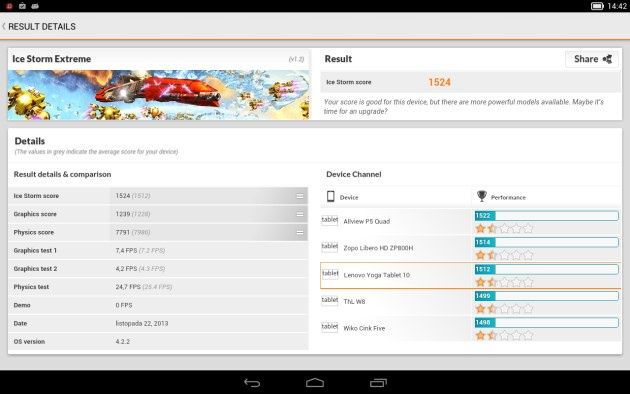
Task: Expand the Graphics score row
Action: 158,214
